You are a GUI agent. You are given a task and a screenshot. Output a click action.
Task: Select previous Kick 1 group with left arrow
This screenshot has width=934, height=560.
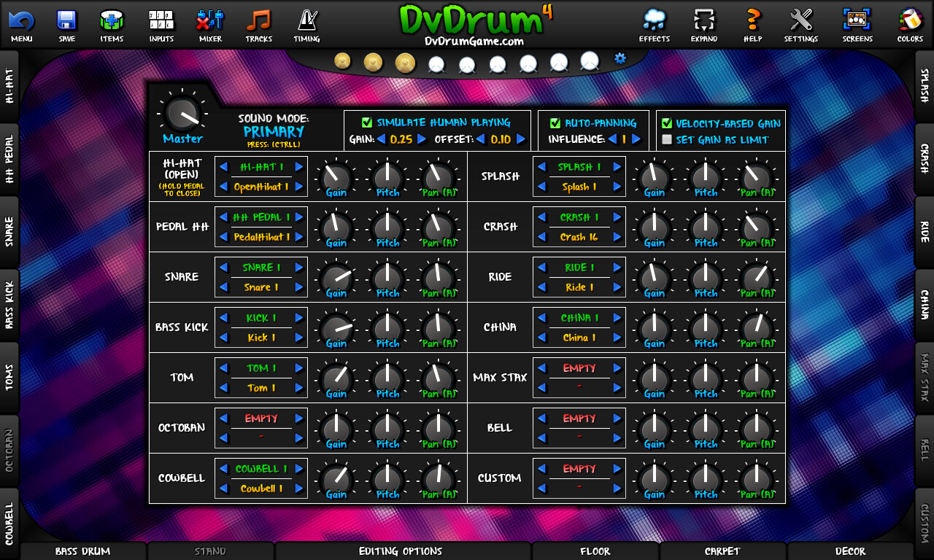tap(223, 318)
